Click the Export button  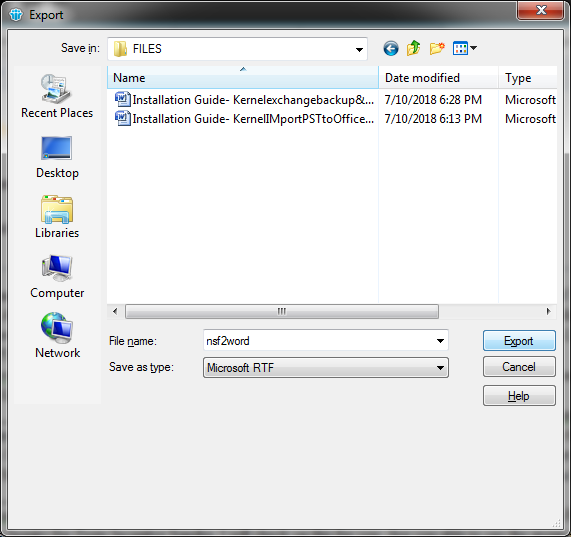[519, 341]
